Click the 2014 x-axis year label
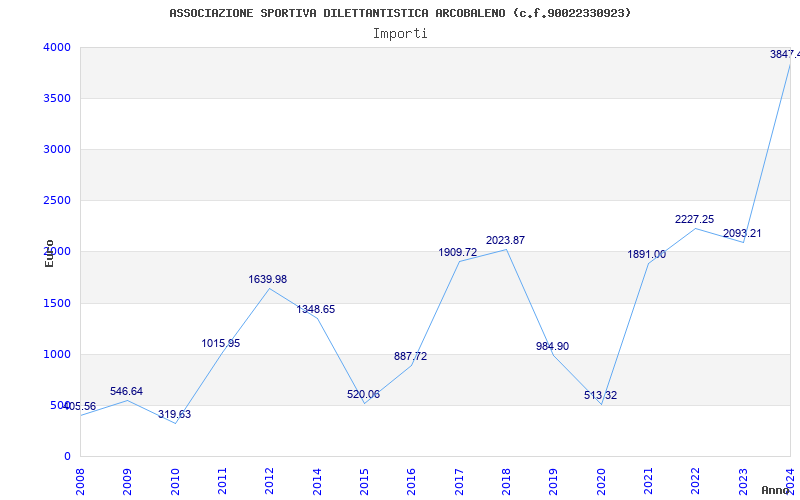This screenshot has height=500, width=800. 317,481
